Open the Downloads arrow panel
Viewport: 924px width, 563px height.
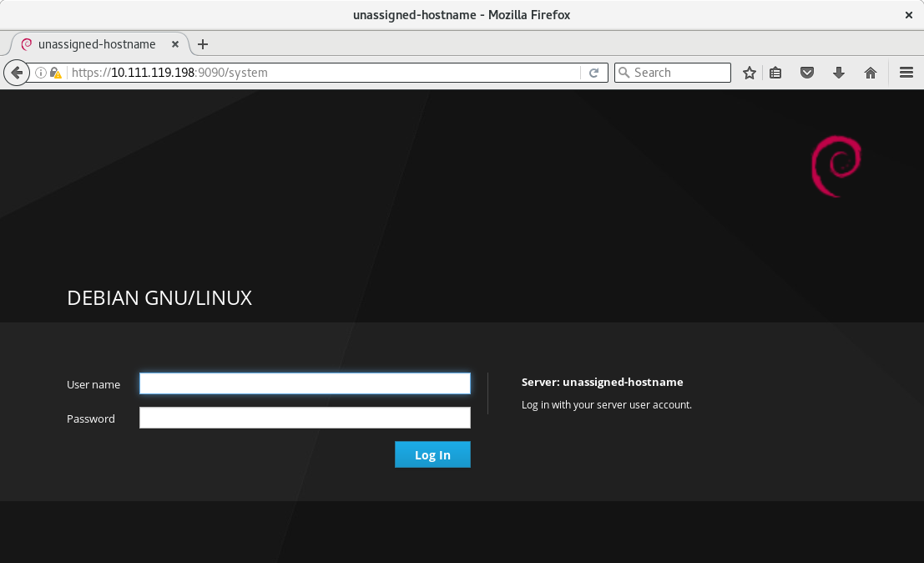tap(839, 73)
